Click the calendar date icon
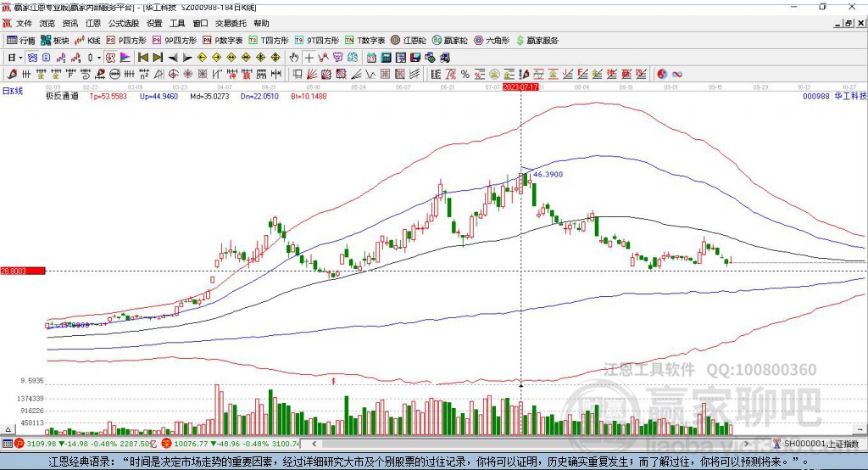 point(371,58)
